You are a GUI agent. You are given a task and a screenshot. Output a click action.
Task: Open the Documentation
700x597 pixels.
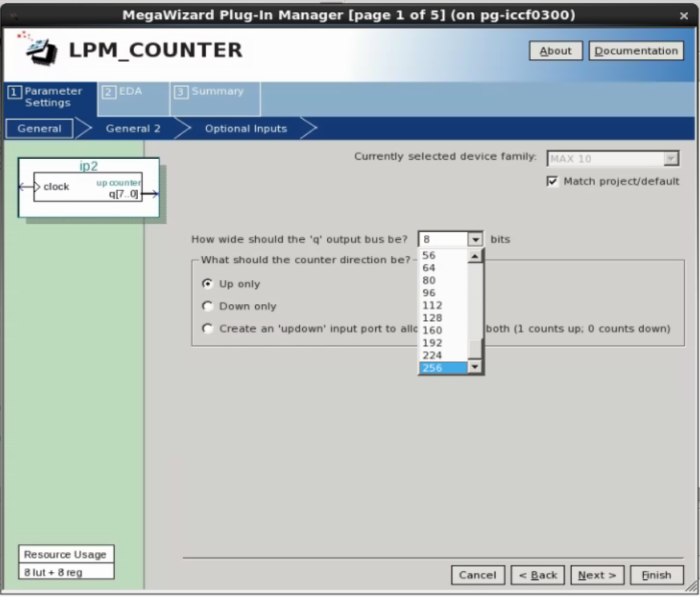636,51
